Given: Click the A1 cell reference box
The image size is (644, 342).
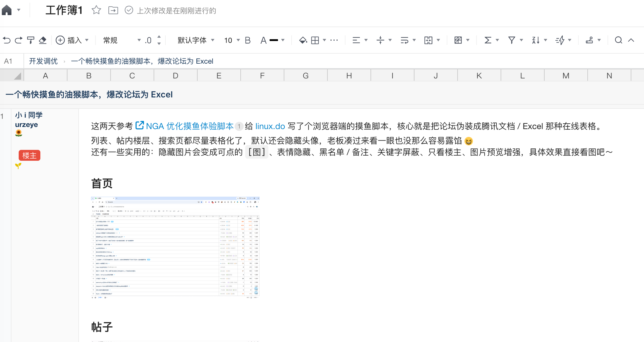Looking at the screenshot, I should [x=12, y=61].
